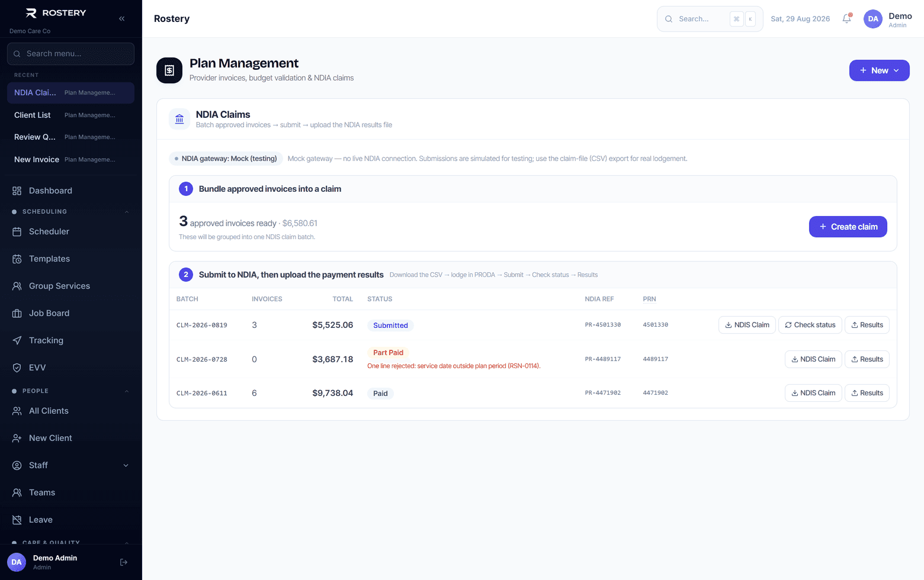Open Templates in sidebar
924x580 pixels.
pos(71,259)
